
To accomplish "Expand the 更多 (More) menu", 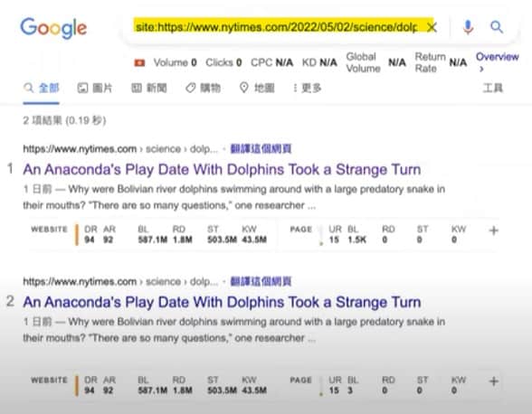I will point(307,89).
